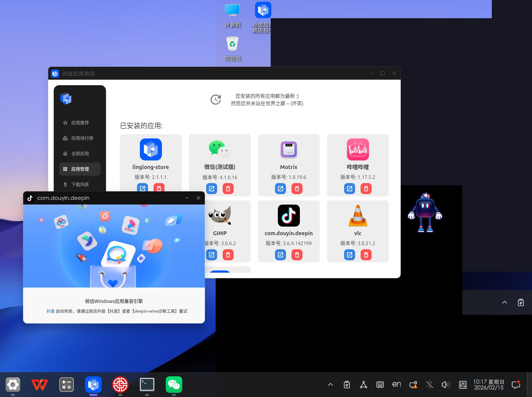Uninstall GIMP using red trash button

(x=228, y=255)
